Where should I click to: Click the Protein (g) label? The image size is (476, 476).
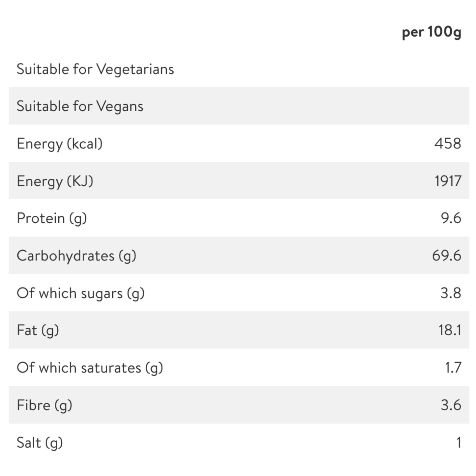(x=52, y=218)
